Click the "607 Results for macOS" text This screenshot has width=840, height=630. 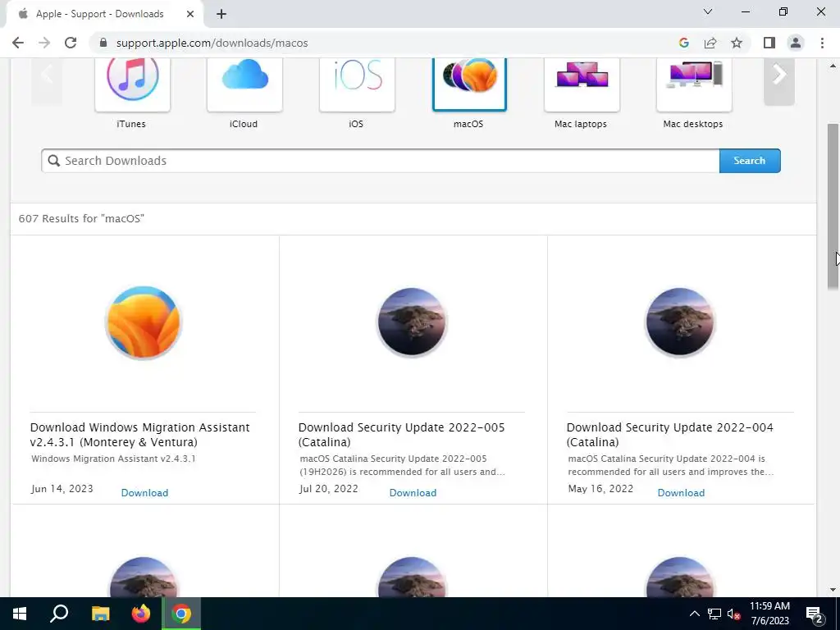[81, 218]
